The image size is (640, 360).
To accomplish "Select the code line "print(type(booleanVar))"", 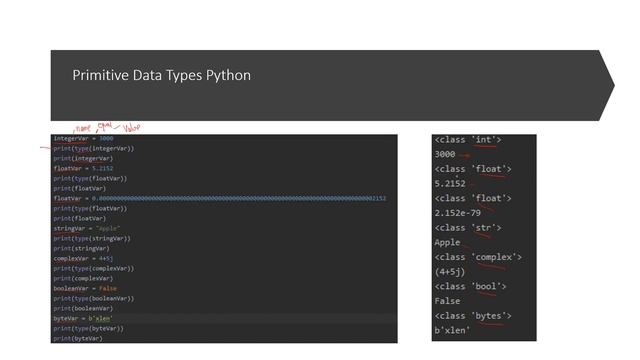I will (x=93, y=298).
